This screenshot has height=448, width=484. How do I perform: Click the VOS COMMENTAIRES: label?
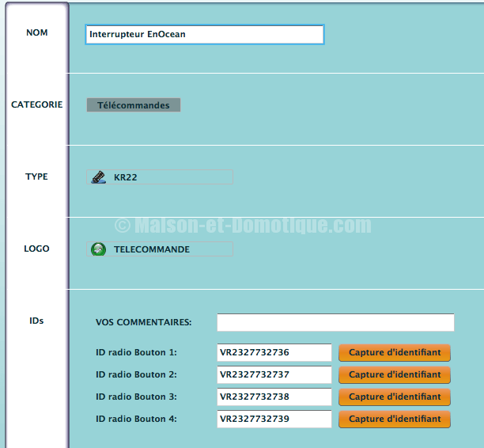(143, 322)
